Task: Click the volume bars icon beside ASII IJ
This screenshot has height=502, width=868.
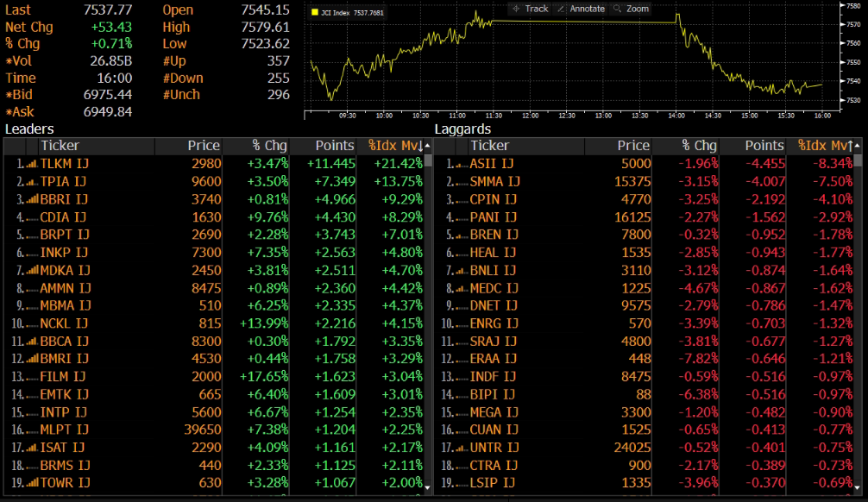Action: [x=462, y=164]
